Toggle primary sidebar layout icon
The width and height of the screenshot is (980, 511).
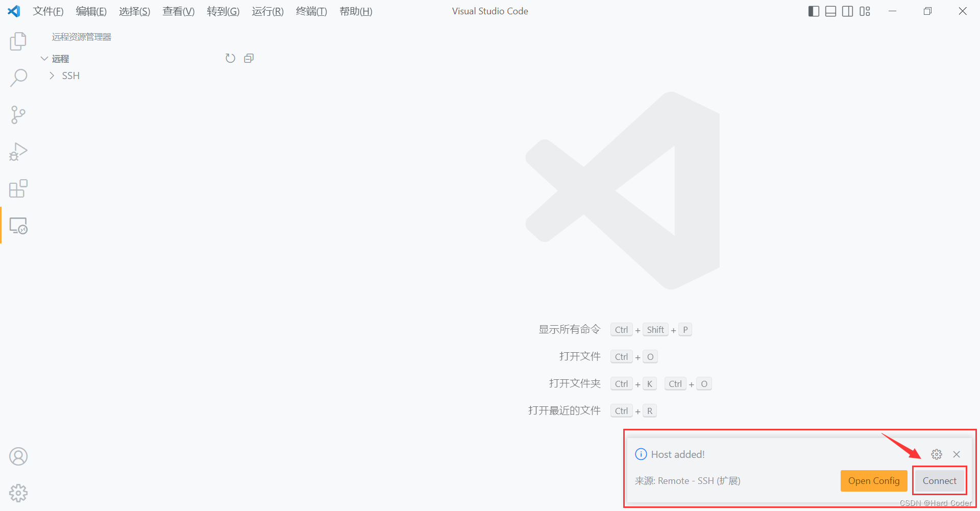pyautogui.click(x=814, y=11)
